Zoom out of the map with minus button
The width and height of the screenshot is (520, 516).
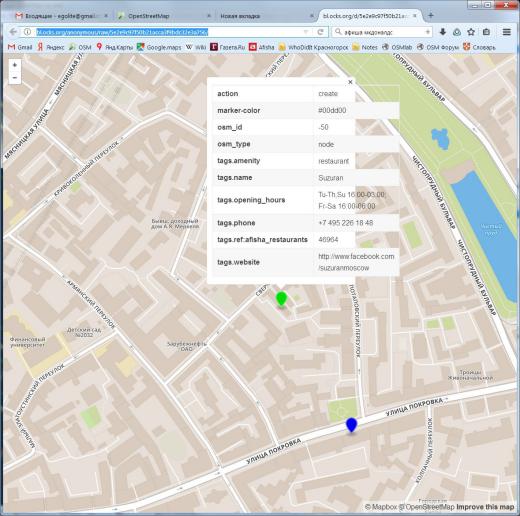click(x=14, y=78)
